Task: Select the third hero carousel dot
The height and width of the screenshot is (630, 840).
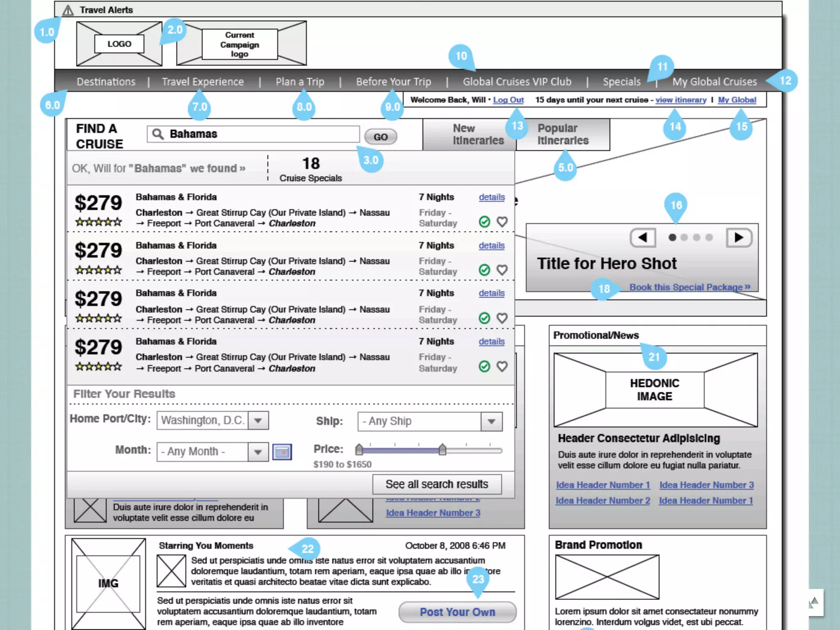Action: coord(696,237)
